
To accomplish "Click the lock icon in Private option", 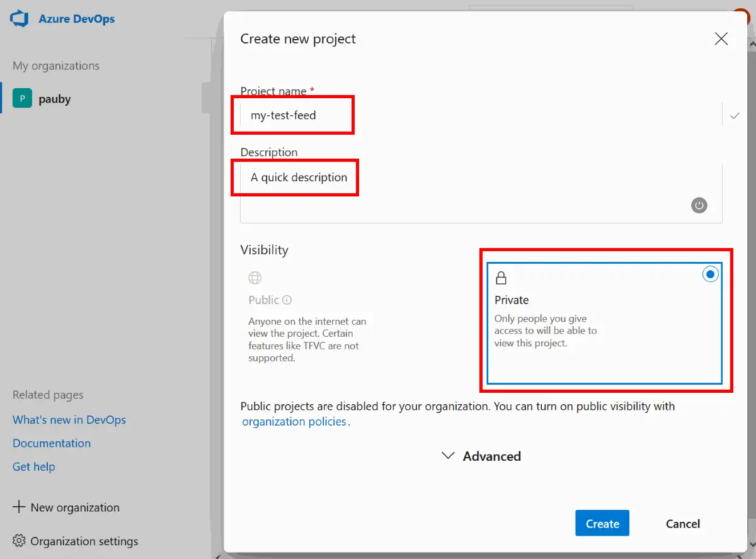I will [501, 278].
